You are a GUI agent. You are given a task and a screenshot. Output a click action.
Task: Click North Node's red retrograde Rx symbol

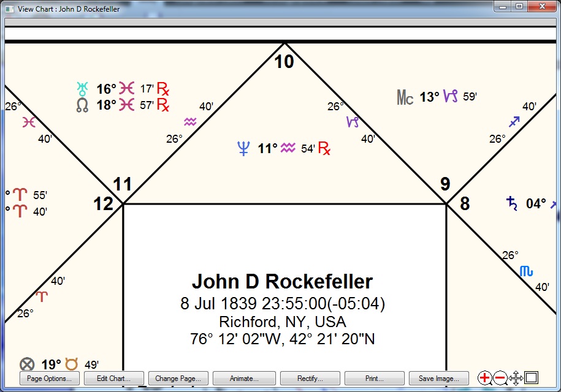163,105
